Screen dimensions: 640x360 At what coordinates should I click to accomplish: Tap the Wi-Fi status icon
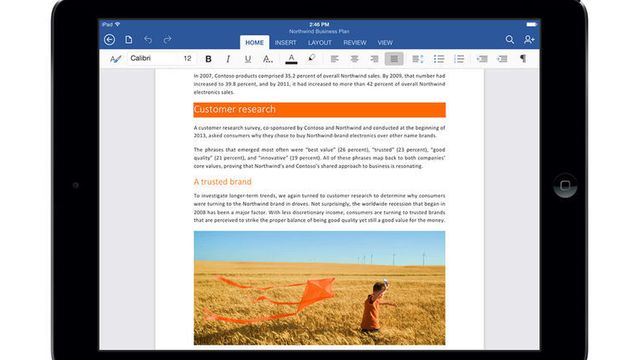(x=118, y=24)
